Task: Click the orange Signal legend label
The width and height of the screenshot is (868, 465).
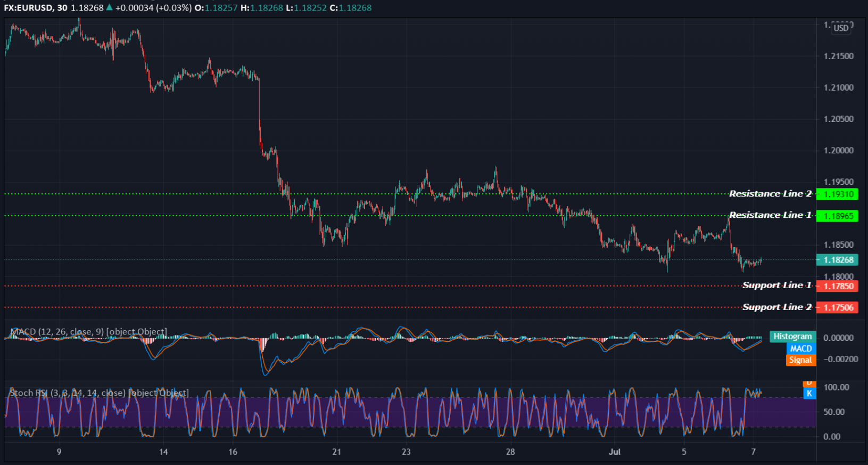Action: point(801,361)
